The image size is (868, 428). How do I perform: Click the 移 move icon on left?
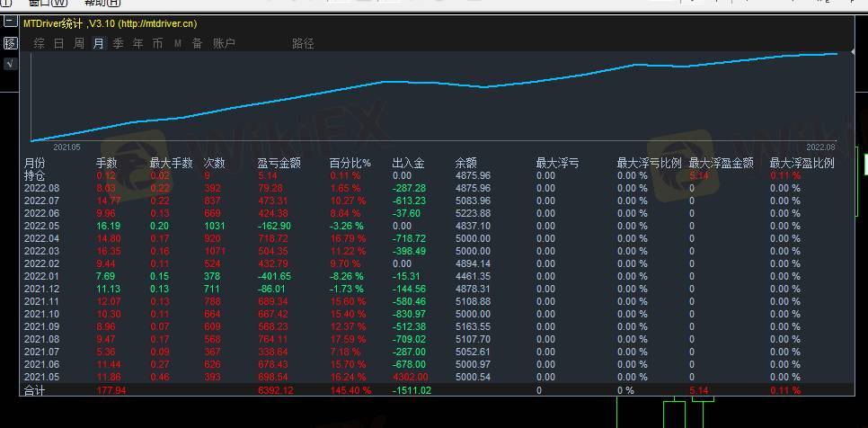point(10,43)
